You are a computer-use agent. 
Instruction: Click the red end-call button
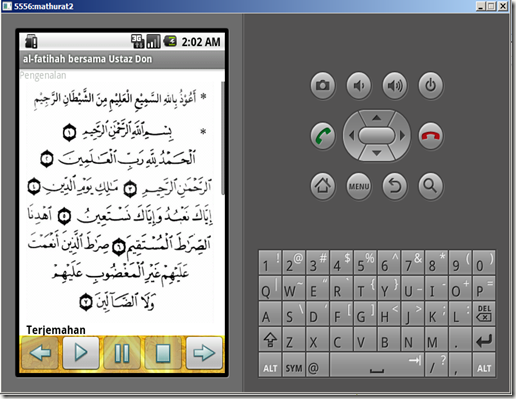point(431,136)
